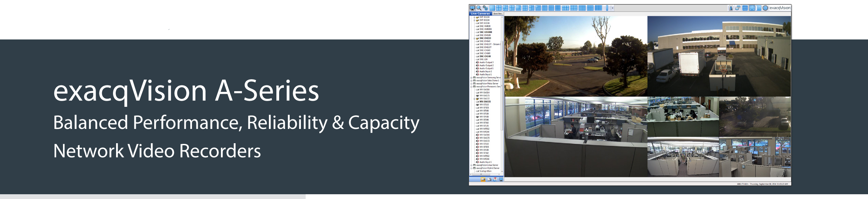The image size is (868, 199).
Task: Click the exacqVision logo in toolbar
Action: click(780, 8)
